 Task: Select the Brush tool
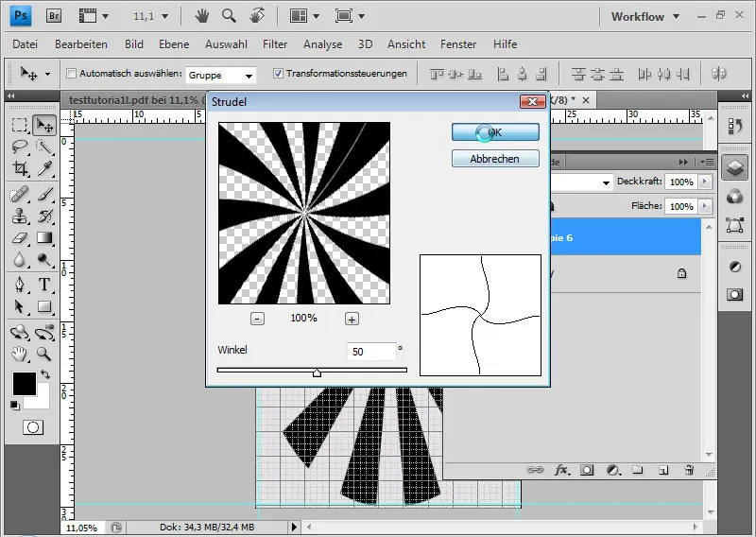(44, 195)
